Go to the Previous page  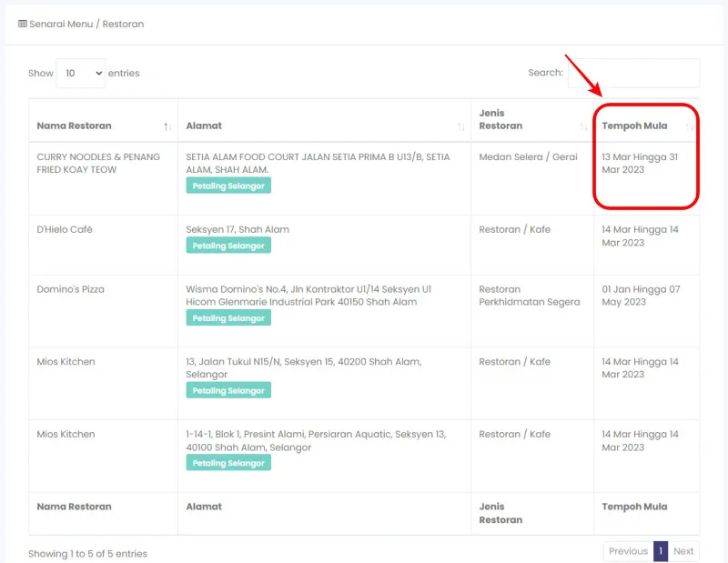pyautogui.click(x=628, y=551)
